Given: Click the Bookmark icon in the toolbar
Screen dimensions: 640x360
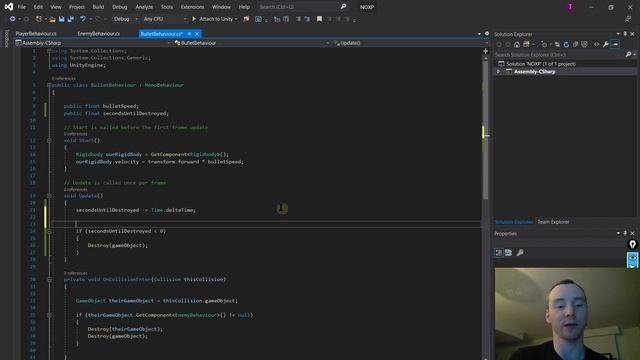Looking at the screenshot, I should click(320, 19).
